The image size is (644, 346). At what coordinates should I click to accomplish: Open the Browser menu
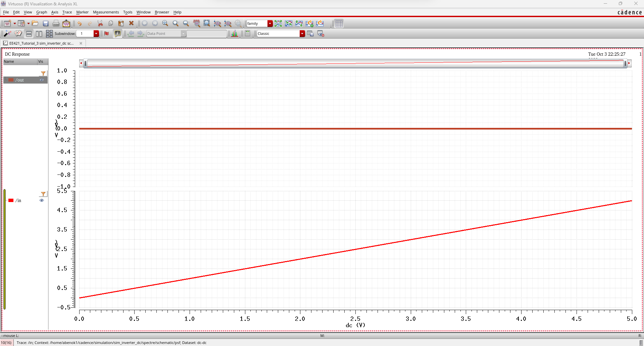[x=162, y=12]
